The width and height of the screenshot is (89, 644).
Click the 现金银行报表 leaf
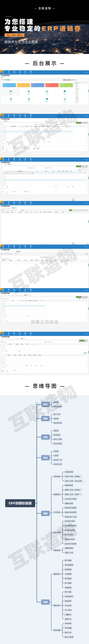coord(70,521)
